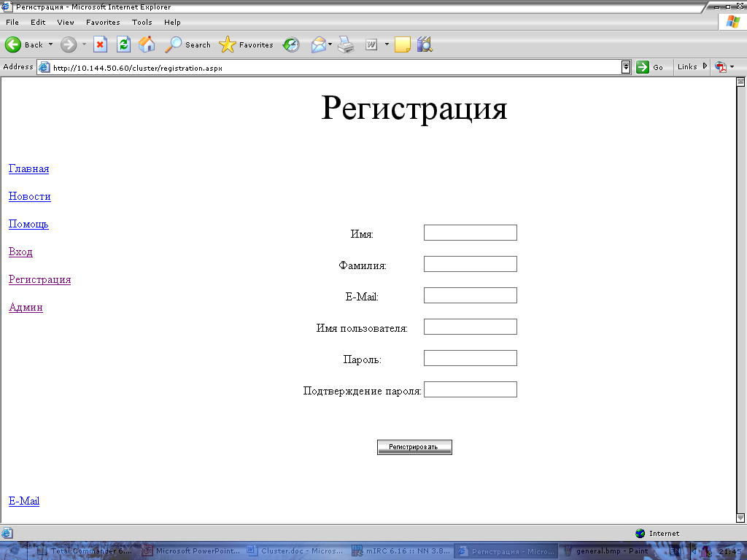Click the yellow Discuss note icon
The width and height of the screenshot is (747, 560).
pyautogui.click(x=402, y=44)
